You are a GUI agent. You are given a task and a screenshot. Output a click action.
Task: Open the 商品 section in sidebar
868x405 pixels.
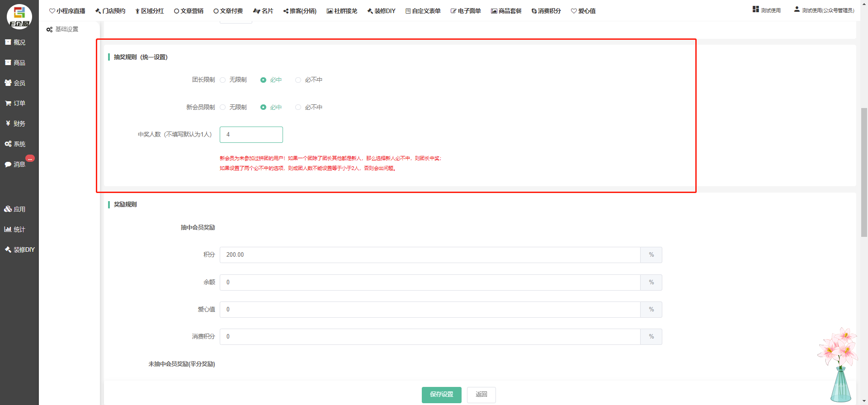[x=15, y=63]
